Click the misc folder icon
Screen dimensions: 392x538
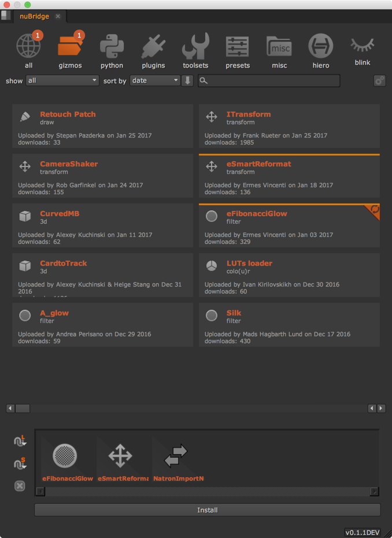point(279,47)
